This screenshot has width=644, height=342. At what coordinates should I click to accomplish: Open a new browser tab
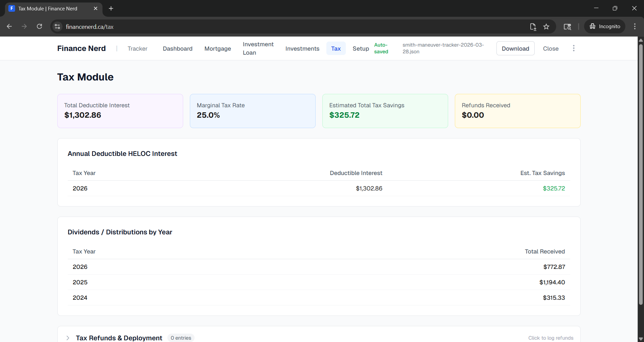(111, 8)
